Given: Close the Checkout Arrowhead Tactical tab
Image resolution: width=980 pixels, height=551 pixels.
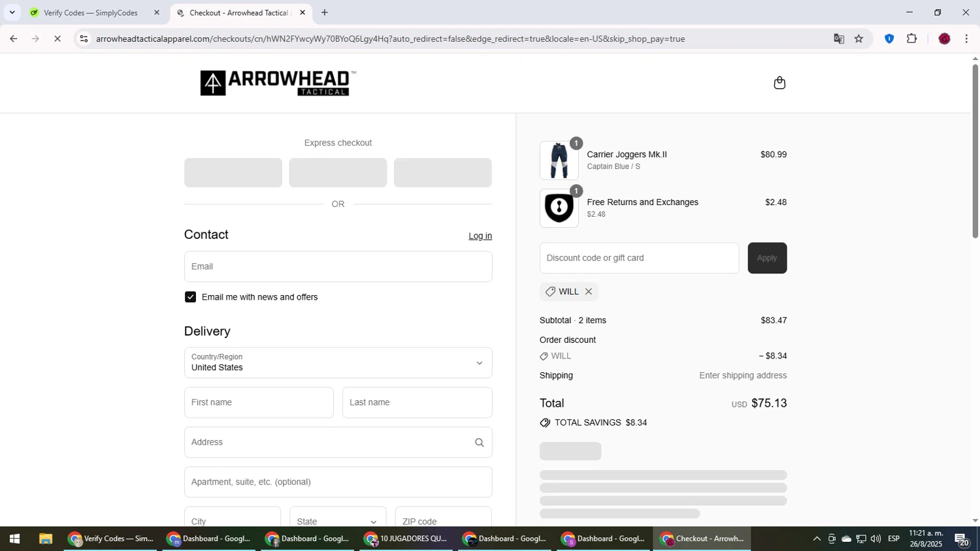Looking at the screenshot, I should pyautogui.click(x=302, y=12).
